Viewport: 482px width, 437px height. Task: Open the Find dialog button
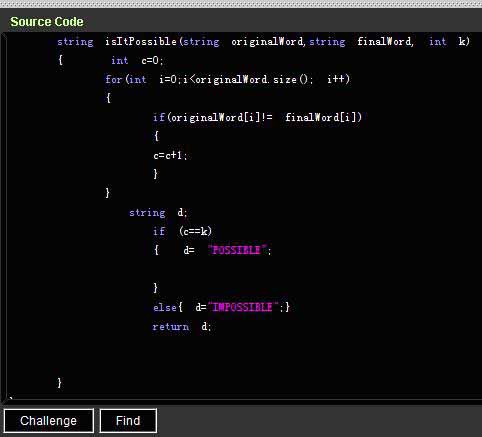(x=128, y=421)
